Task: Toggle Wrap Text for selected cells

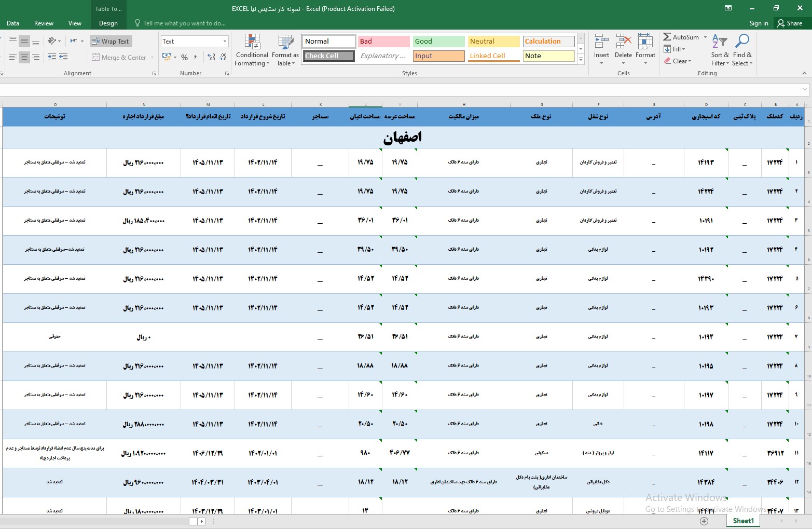Action: point(111,42)
